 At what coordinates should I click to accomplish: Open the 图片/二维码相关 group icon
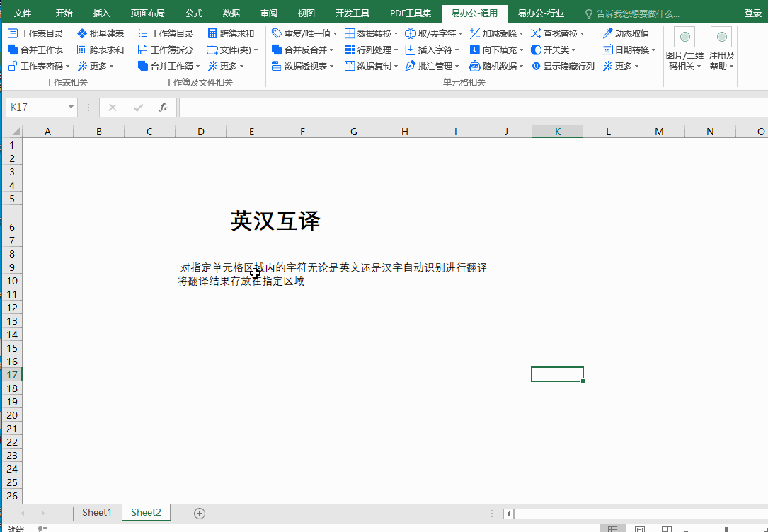pos(684,37)
